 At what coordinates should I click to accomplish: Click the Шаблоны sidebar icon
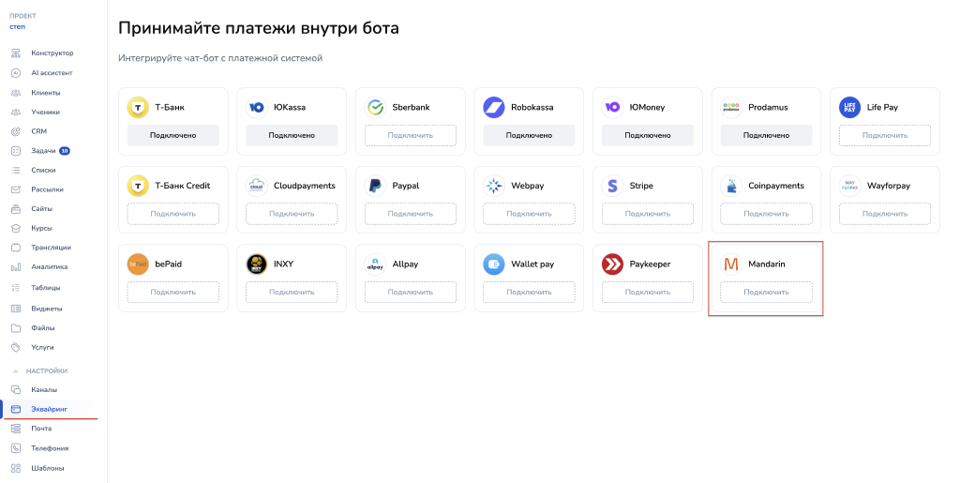tap(16, 468)
